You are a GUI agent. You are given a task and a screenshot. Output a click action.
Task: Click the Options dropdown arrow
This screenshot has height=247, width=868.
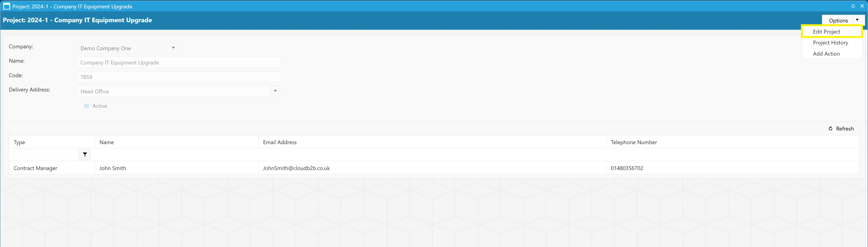(x=857, y=20)
